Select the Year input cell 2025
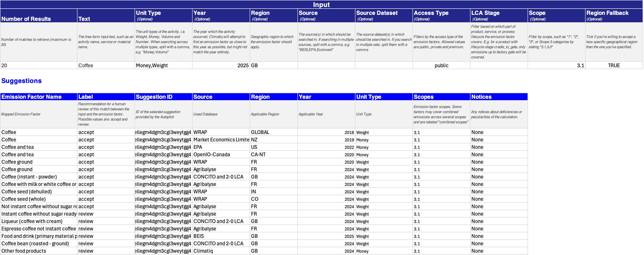The height and width of the screenshot is (255, 644). pyautogui.click(x=221, y=65)
